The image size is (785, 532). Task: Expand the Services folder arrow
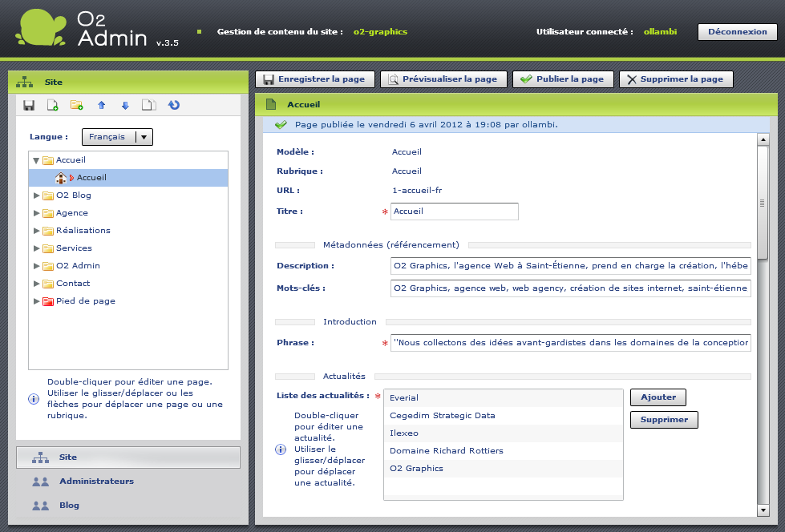[x=36, y=248]
